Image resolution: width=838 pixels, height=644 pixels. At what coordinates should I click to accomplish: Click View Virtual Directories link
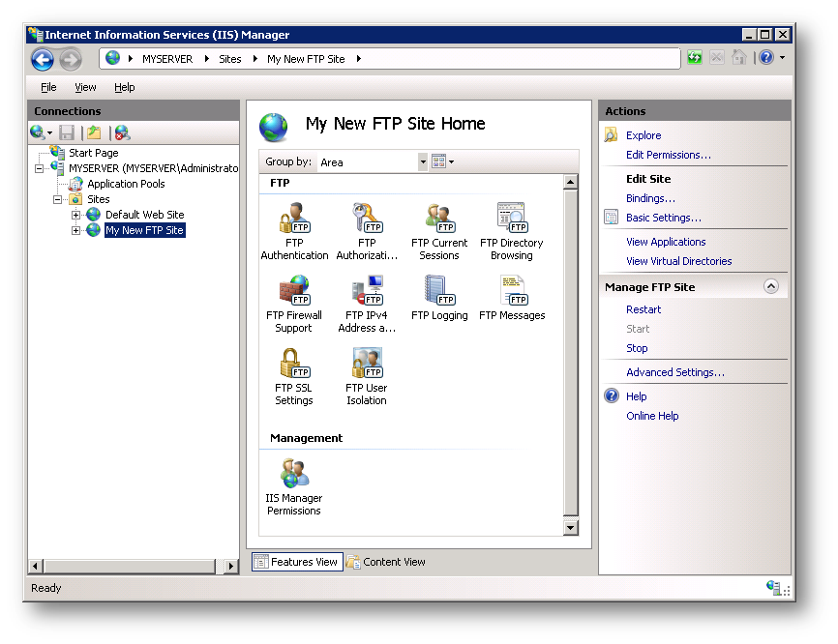pyautogui.click(x=678, y=261)
